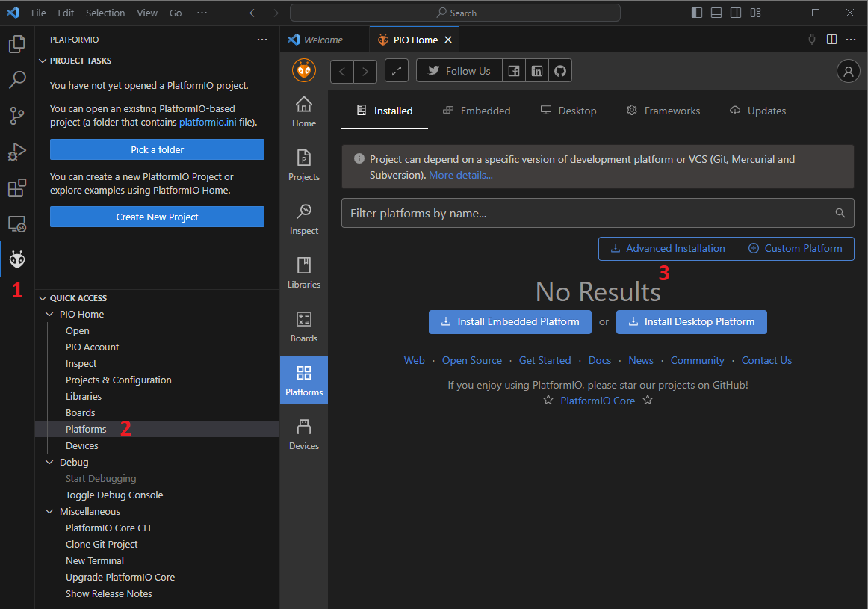Click Install Embedded Platform button
Image resolution: width=868 pixels, height=609 pixels.
coord(510,322)
